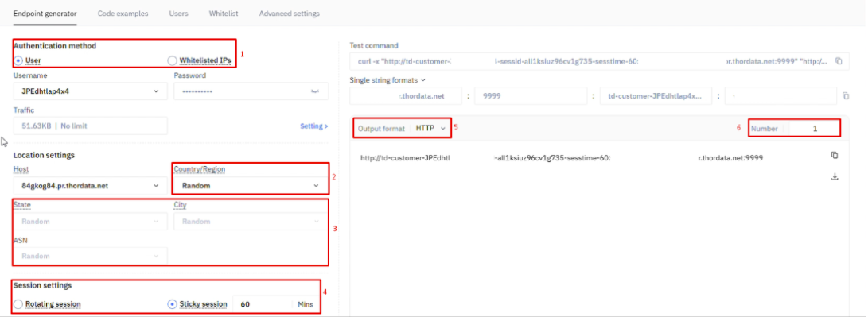Viewport: 868px width, 317px height.
Task: Open the traffic Setting link
Action: tap(314, 126)
